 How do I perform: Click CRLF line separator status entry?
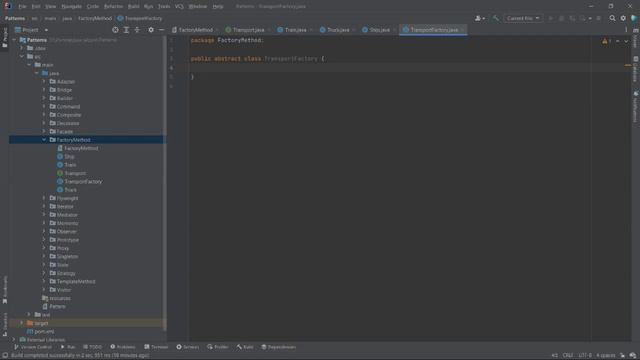click(568, 355)
